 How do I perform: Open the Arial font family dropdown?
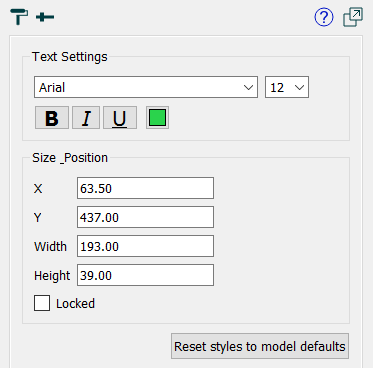coord(146,87)
